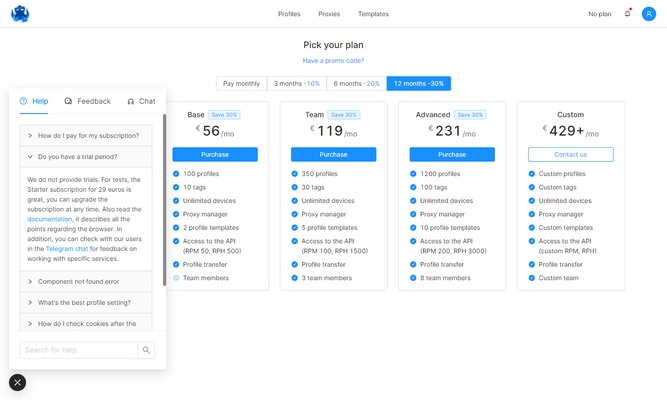Open the documentation link in help answer
Screen dimensions: 667x400
50,219
